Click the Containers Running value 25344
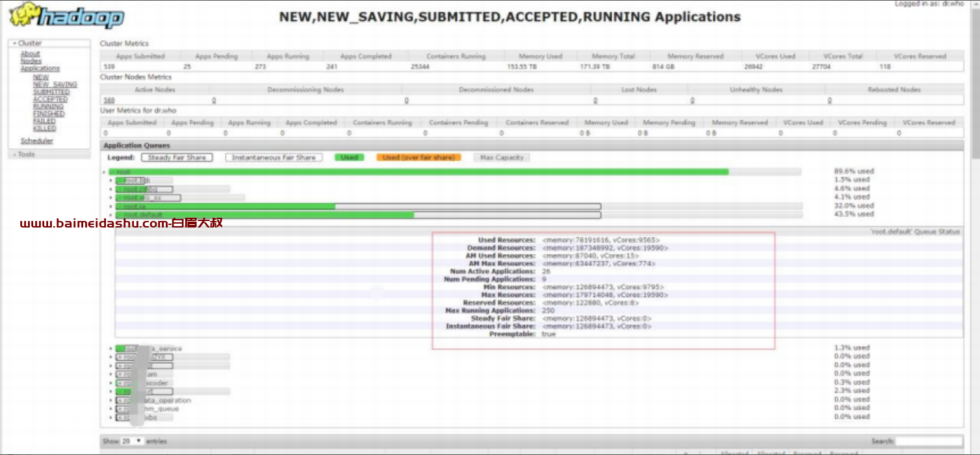 coord(420,66)
